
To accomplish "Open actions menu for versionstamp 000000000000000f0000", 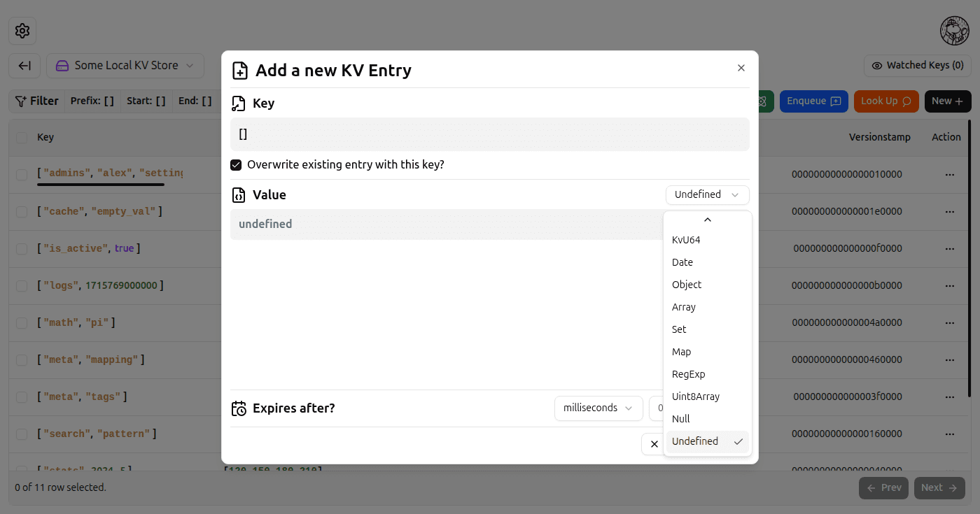I will [x=950, y=248].
